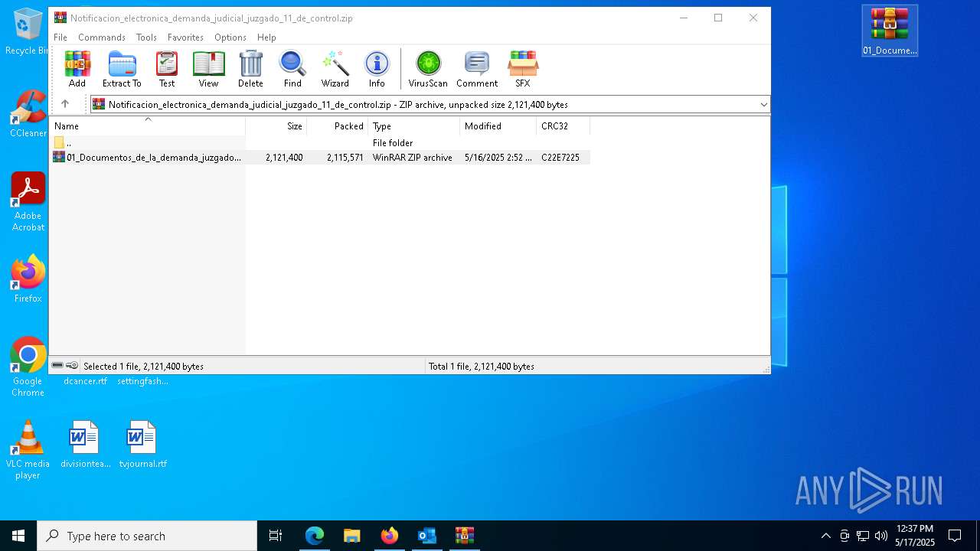Click the Delete trash can icon
The width and height of the screenshot is (980, 551).
click(250, 70)
